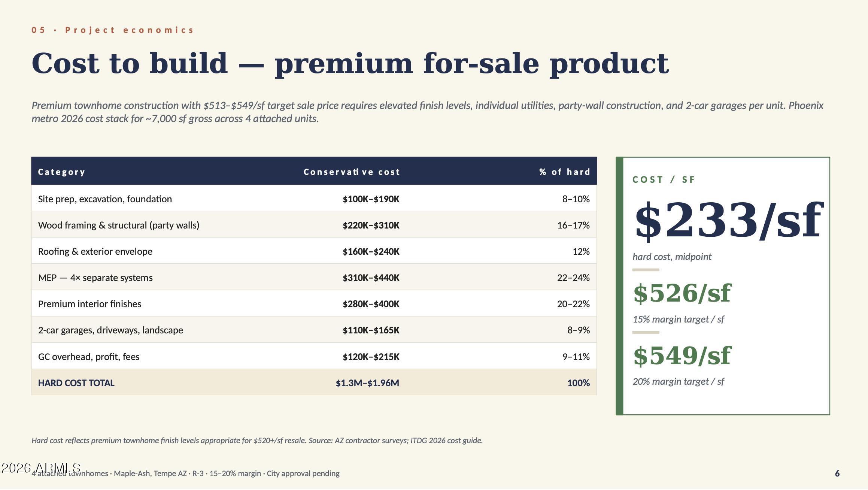This screenshot has width=868, height=490.
Task: Click the green accent bar of the cost card
Action: [619, 286]
